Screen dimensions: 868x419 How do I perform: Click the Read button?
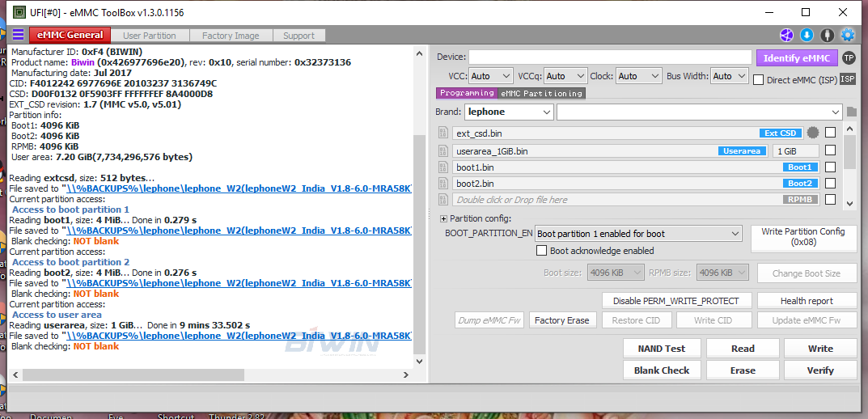(x=743, y=348)
